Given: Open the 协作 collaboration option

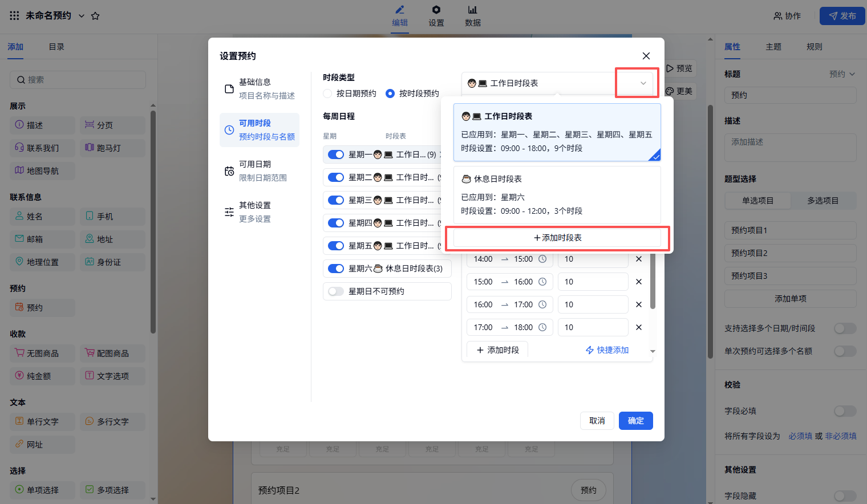Looking at the screenshot, I should pos(787,16).
